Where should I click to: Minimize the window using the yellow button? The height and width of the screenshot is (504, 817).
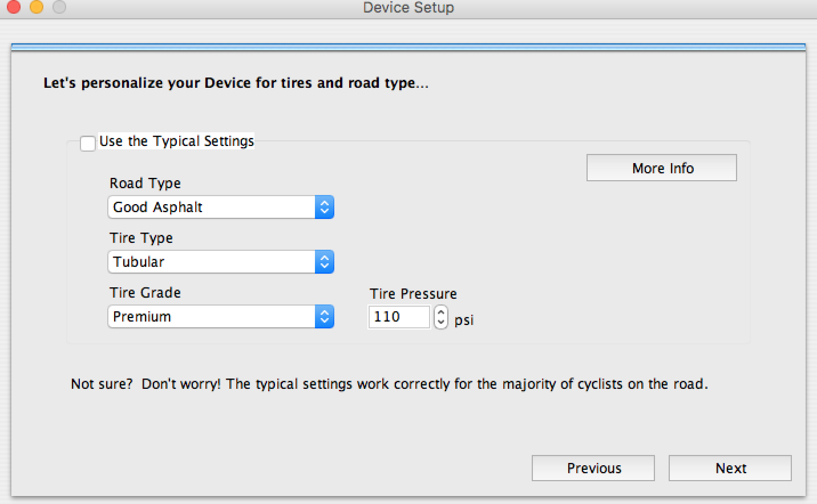pyautogui.click(x=36, y=7)
